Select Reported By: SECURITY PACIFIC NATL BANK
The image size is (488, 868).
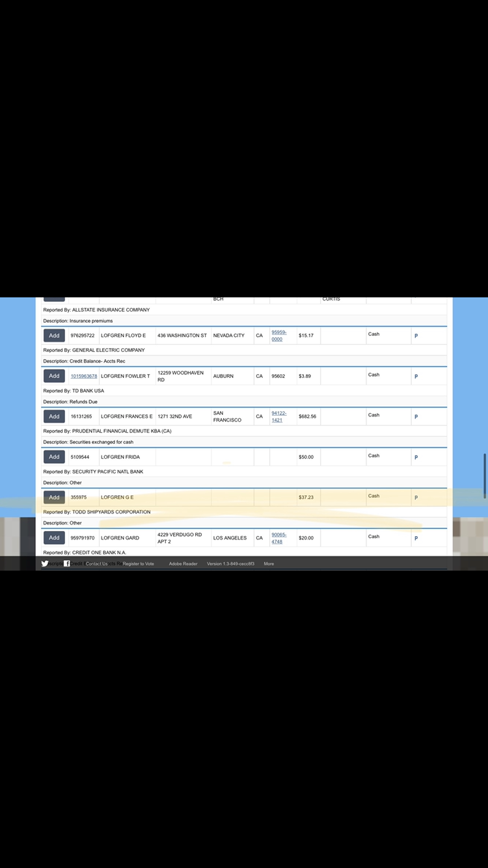tap(93, 472)
